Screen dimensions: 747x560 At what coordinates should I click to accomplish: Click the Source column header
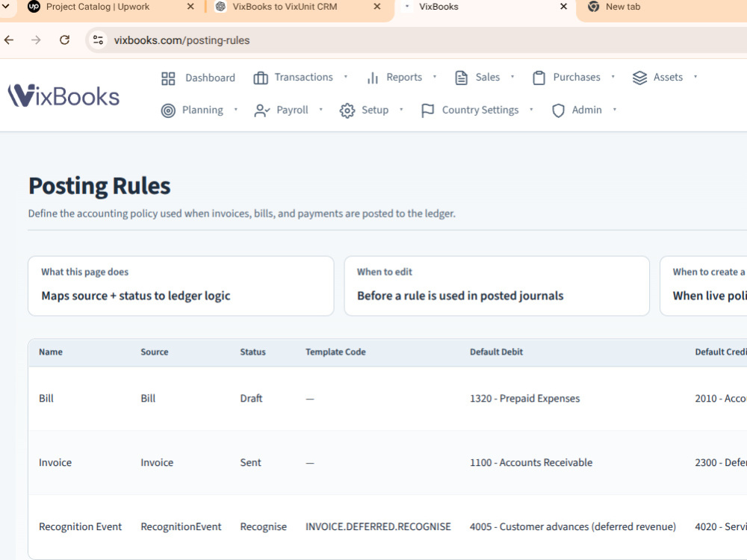pyautogui.click(x=155, y=352)
